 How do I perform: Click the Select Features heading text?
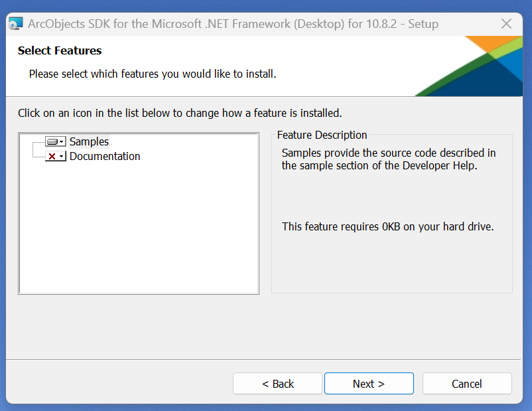point(60,50)
